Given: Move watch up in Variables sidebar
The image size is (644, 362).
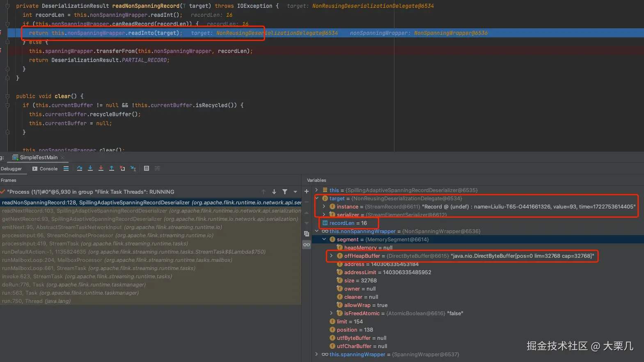Looking at the screenshot, I should (307, 213).
